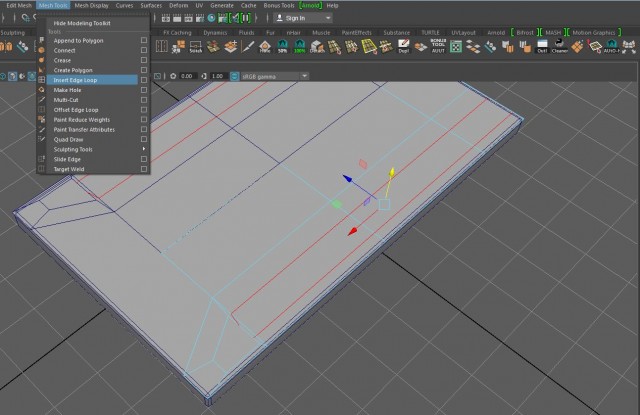Viewport: 640px width, 415px height.
Task: Click the Stitch shelf icon
Action: click(196, 47)
